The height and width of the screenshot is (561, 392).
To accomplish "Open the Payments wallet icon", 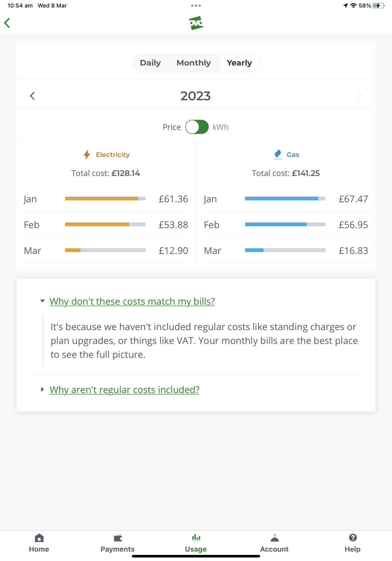I will click(117, 538).
